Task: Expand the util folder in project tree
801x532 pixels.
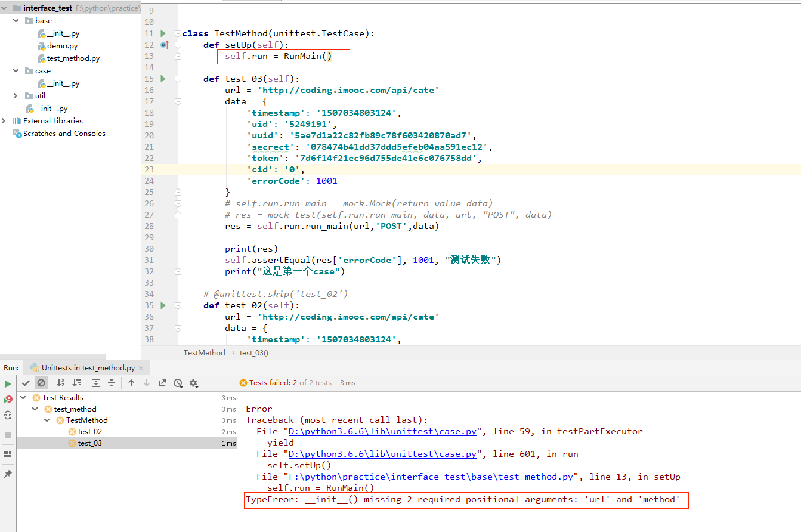Action: [16, 96]
